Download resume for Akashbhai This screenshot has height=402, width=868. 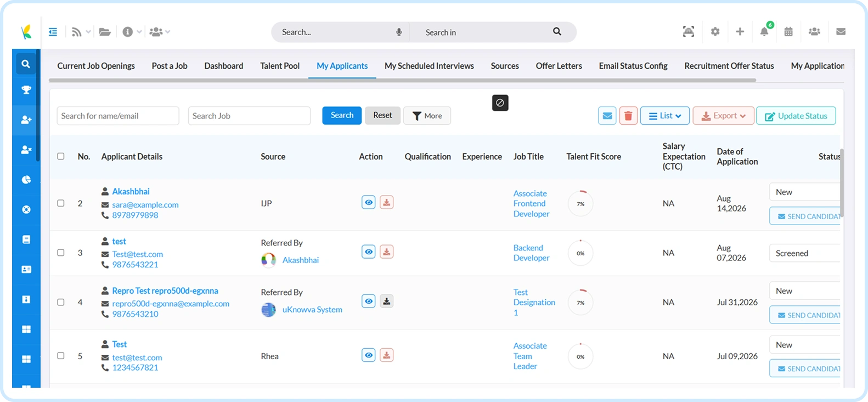387,203
